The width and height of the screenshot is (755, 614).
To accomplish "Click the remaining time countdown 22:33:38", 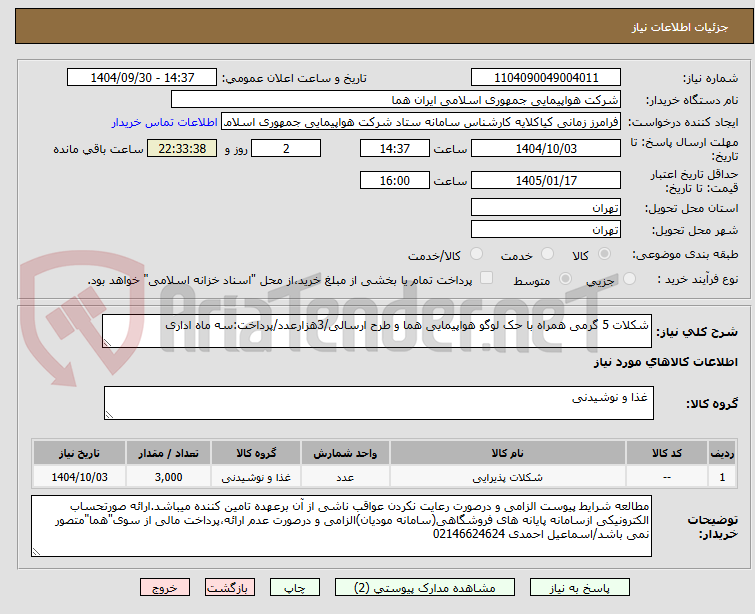I will tap(182, 148).
